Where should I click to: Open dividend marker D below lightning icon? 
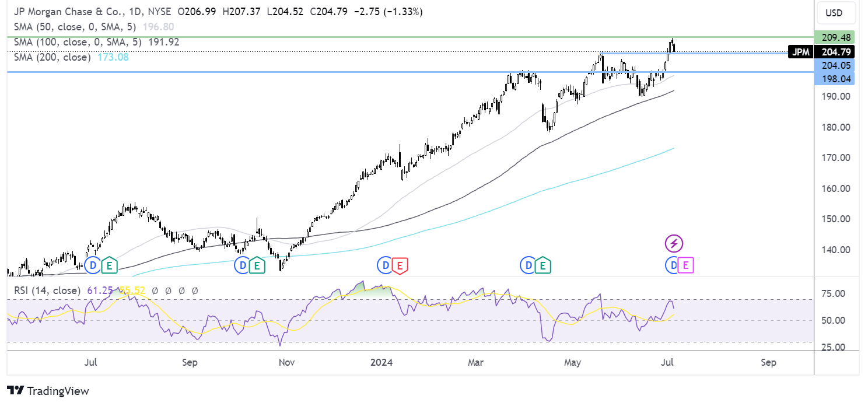coord(673,266)
